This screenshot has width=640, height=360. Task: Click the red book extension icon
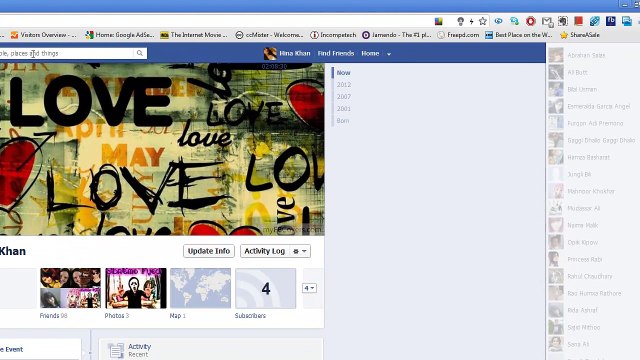tap(578, 21)
